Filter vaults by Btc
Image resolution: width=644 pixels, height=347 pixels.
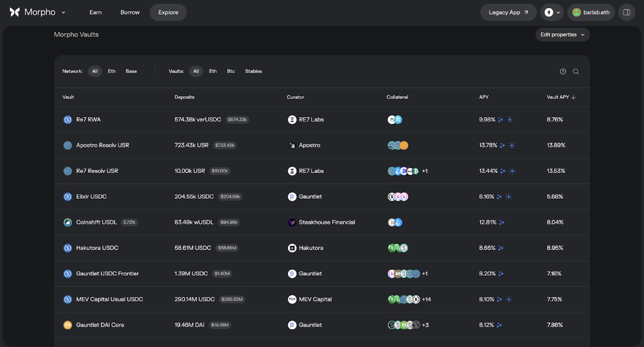pyautogui.click(x=231, y=71)
